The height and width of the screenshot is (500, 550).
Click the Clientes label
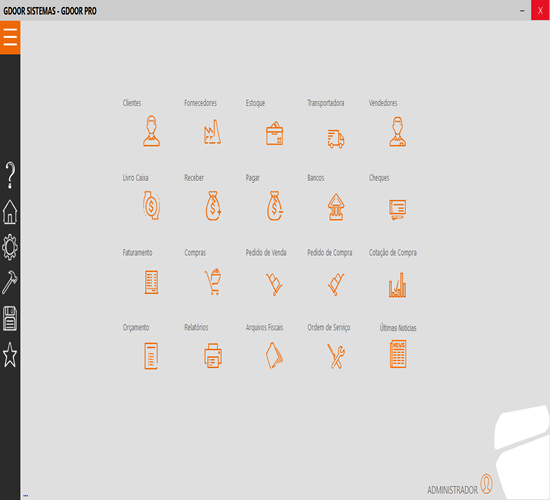[x=132, y=103]
